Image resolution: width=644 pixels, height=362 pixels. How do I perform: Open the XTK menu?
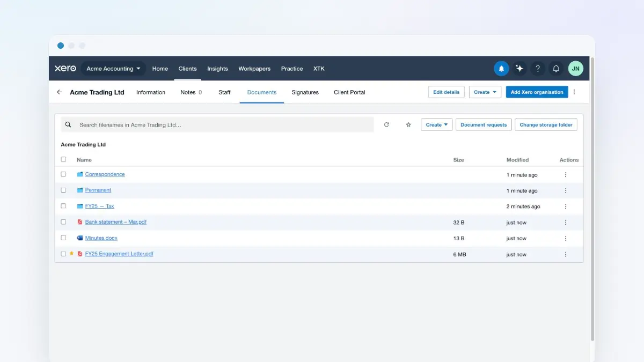[x=319, y=69]
